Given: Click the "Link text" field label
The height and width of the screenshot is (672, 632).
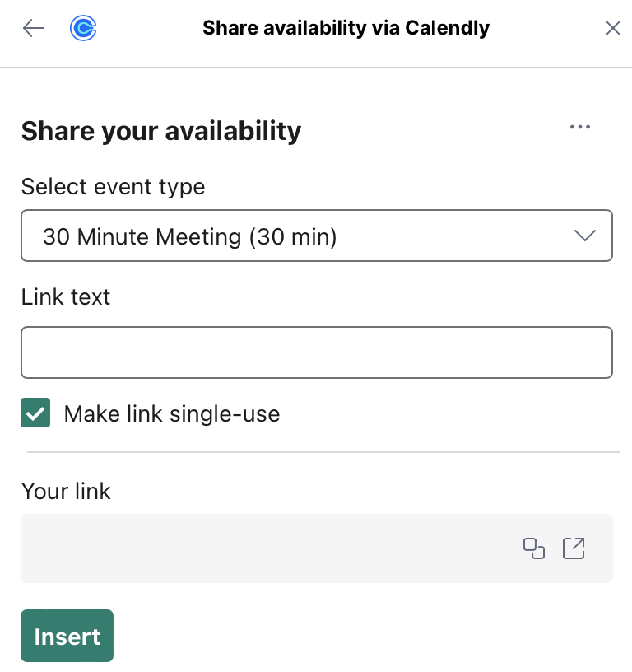Looking at the screenshot, I should [66, 296].
